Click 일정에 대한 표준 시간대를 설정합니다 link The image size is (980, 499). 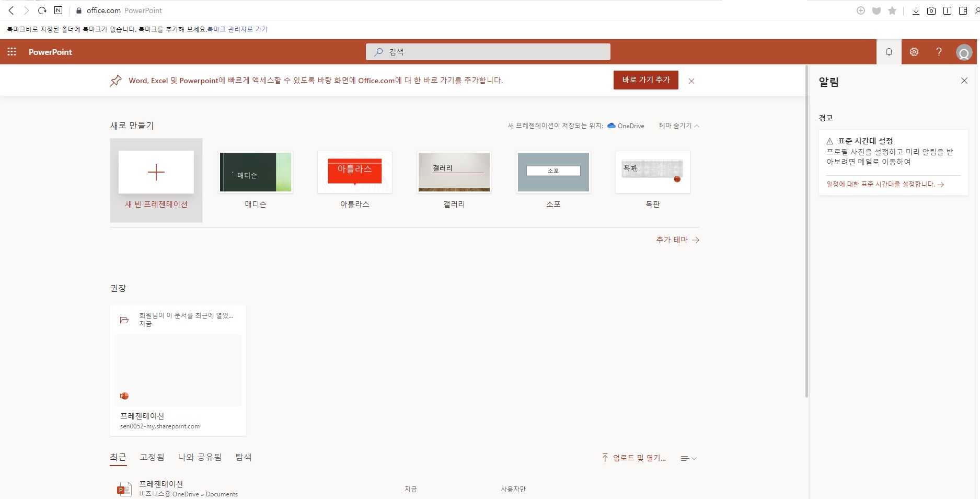click(x=885, y=184)
